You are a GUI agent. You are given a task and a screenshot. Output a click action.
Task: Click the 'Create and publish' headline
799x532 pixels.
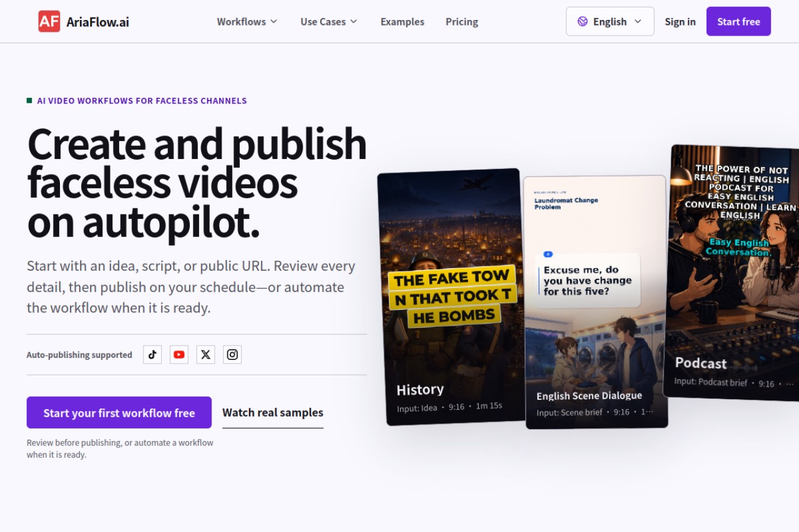(x=197, y=144)
